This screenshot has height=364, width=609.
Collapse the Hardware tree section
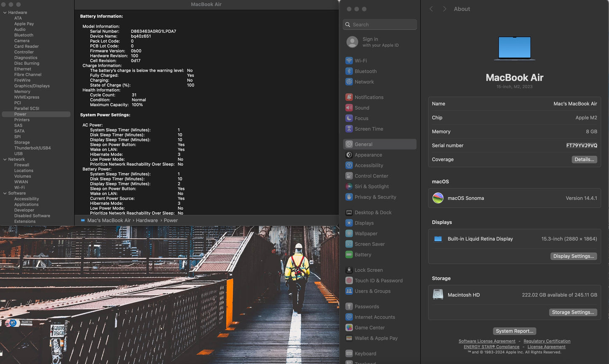pyautogui.click(x=5, y=13)
